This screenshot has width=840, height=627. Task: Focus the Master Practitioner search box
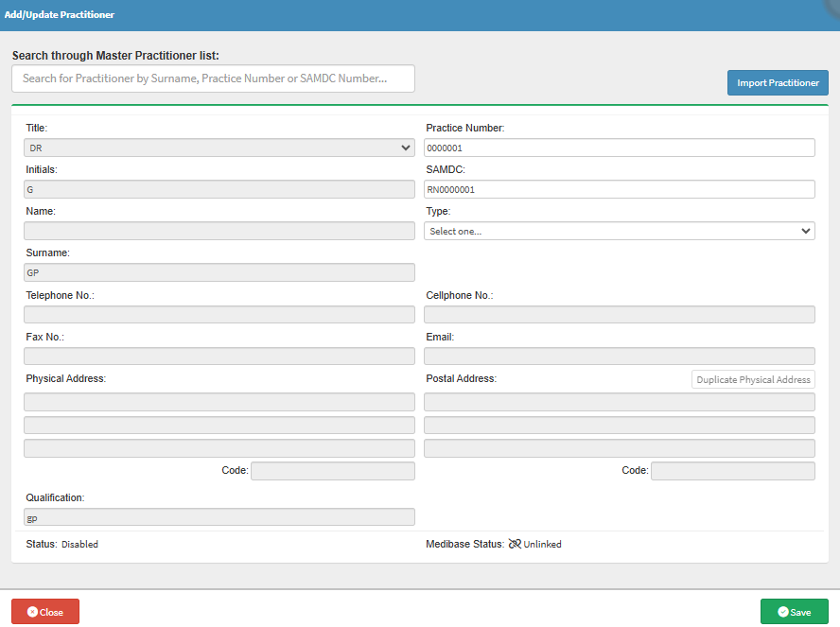[213, 78]
